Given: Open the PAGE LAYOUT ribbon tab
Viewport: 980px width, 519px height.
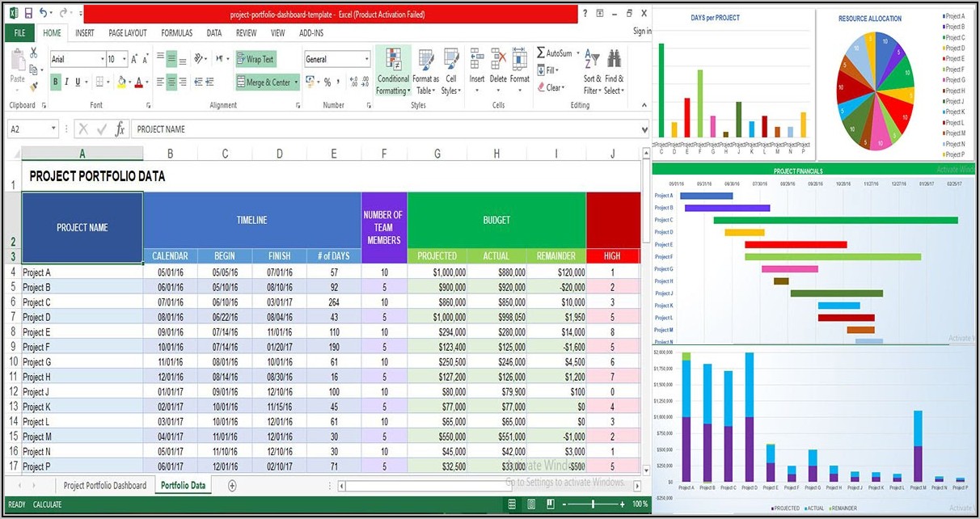Looking at the screenshot, I should click(127, 33).
